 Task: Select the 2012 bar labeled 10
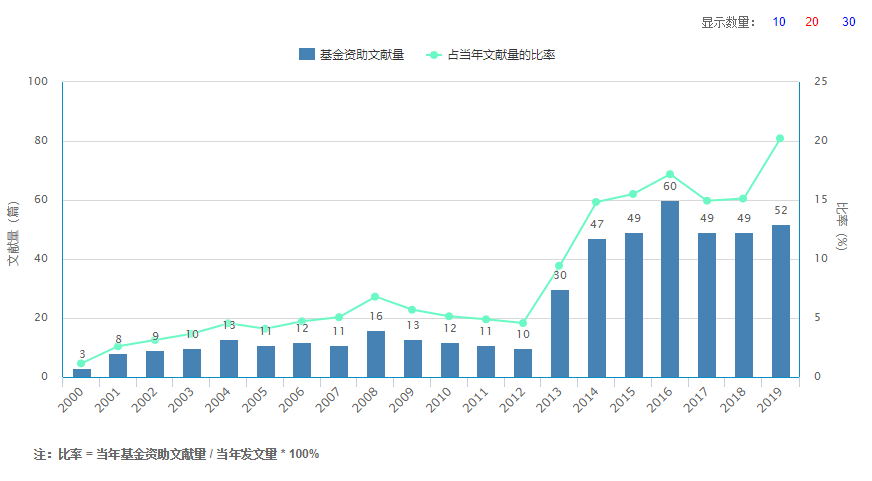523,363
